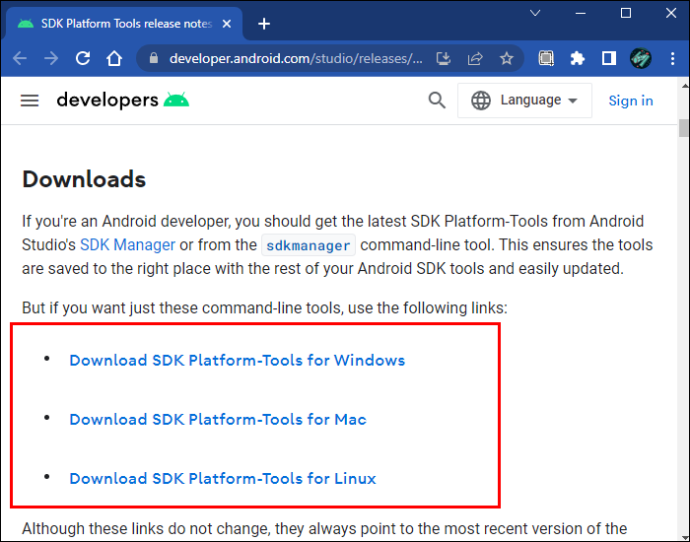This screenshot has width=690, height=542.
Task: Maximize the browser window
Action: 626,13
